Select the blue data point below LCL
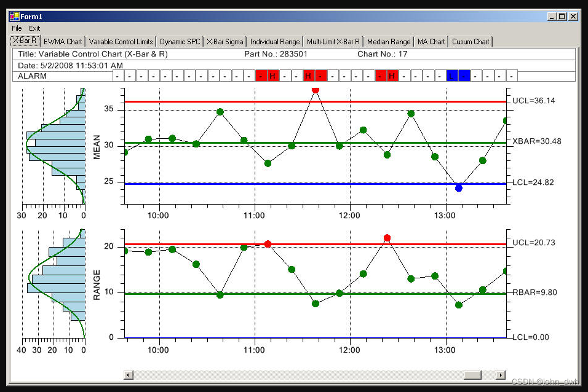The height and width of the screenshot is (392, 588). [x=458, y=187]
